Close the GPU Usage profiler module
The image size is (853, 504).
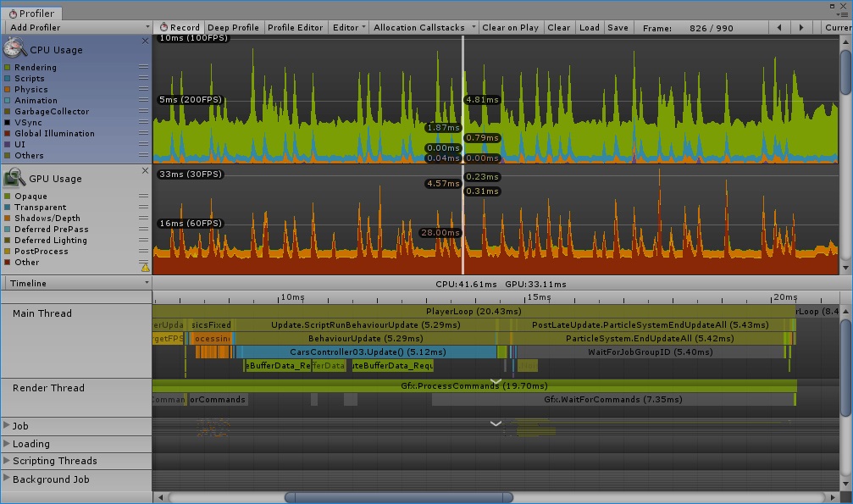[x=145, y=170]
